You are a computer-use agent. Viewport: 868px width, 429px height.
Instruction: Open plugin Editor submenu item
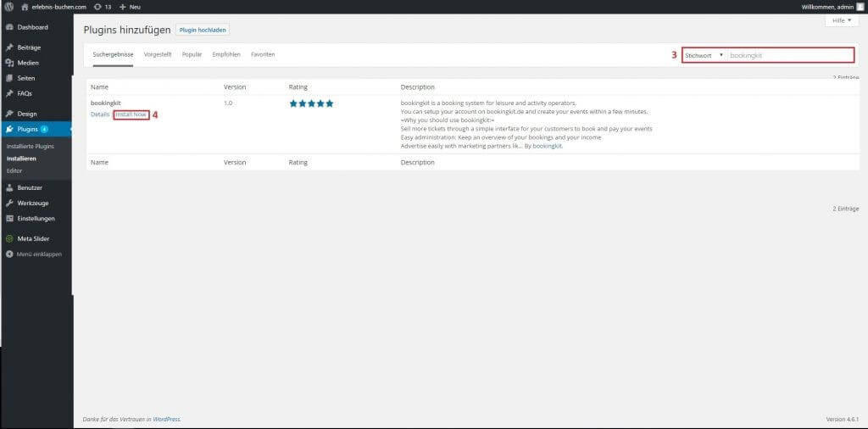[14, 170]
